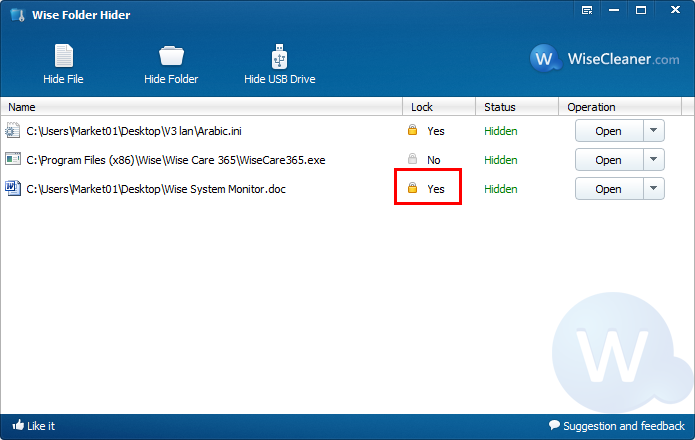
Task: Click the Hidden status of Wise System Monitor.doc
Action: tap(500, 189)
